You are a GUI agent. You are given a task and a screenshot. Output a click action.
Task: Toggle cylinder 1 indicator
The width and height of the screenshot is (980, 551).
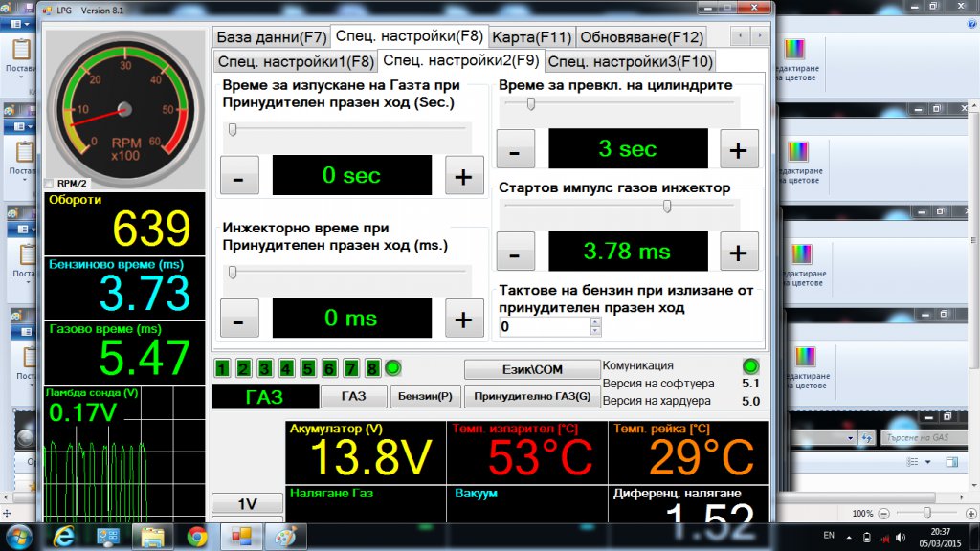[x=222, y=368]
